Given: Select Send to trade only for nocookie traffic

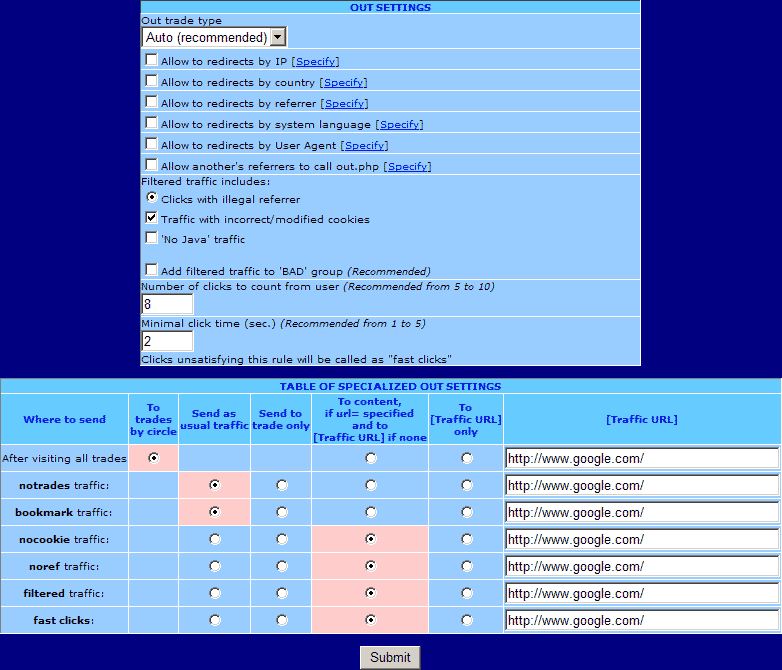Looking at the screenshot, I should pyautogui.click(x=282, y=539).
